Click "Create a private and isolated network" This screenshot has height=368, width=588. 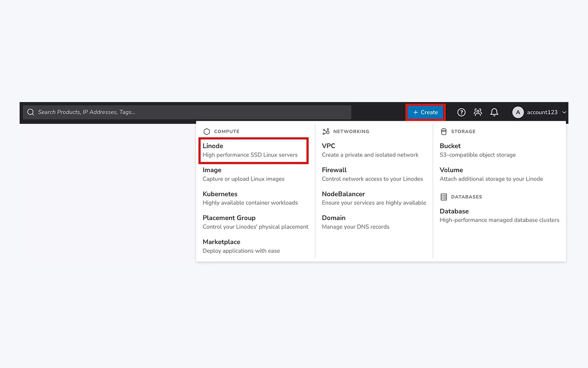pos(370,155)
